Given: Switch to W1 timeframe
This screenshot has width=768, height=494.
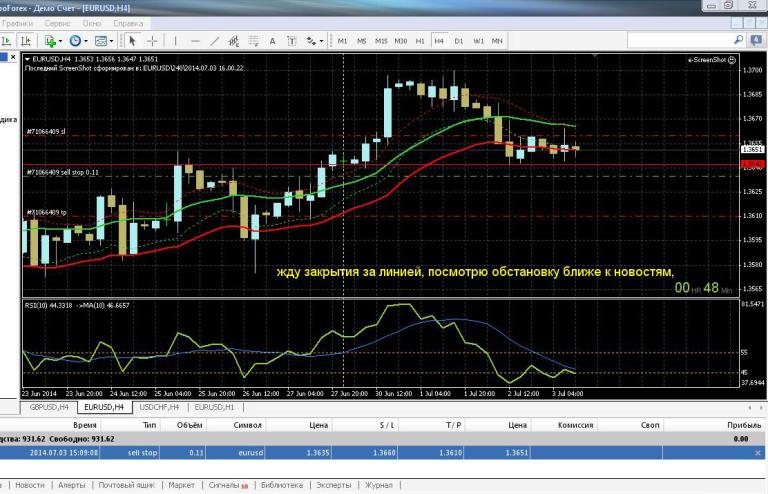Looking at the screenshot, I should click(479, 41).
